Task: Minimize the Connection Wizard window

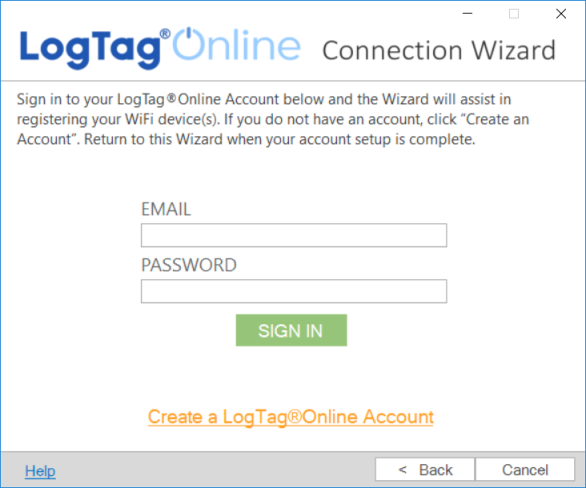Action: point(467,14)
